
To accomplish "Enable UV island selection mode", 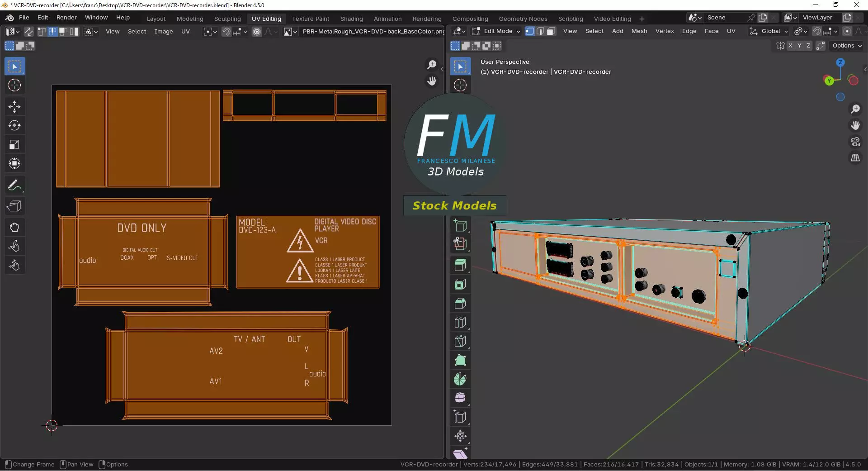I will (74, 32).
